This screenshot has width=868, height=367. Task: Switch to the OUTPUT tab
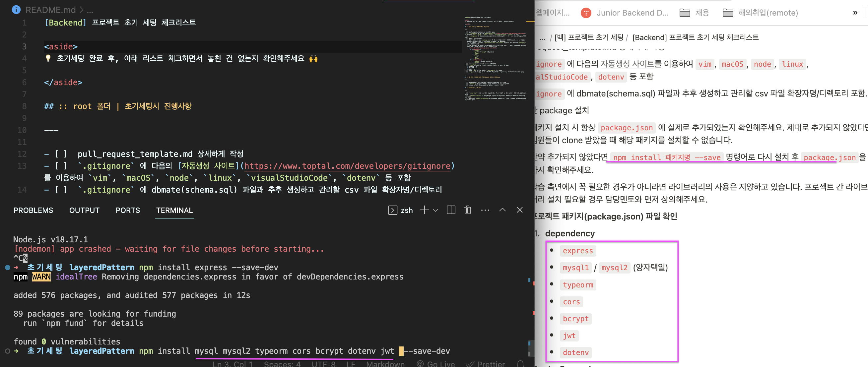pos(84,210)
